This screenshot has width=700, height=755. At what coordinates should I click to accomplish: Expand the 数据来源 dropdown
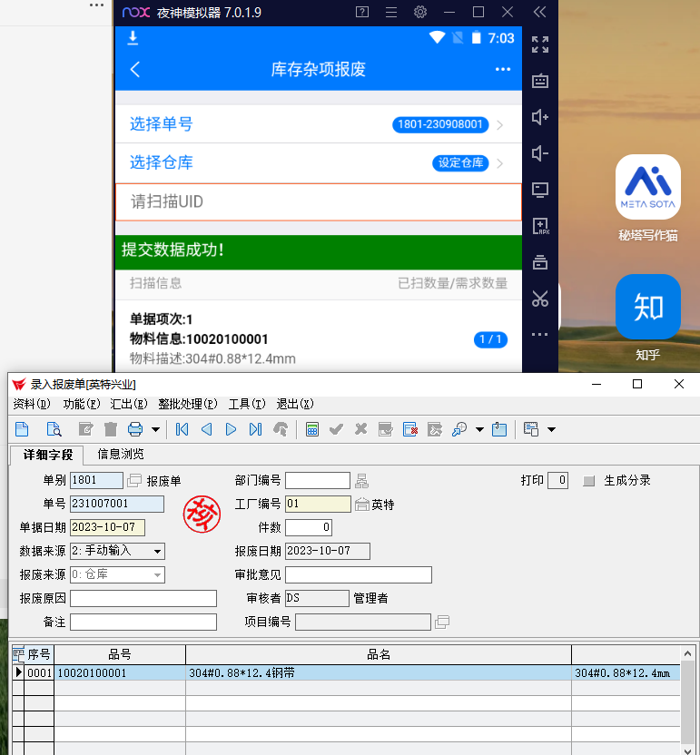(158, 551)
